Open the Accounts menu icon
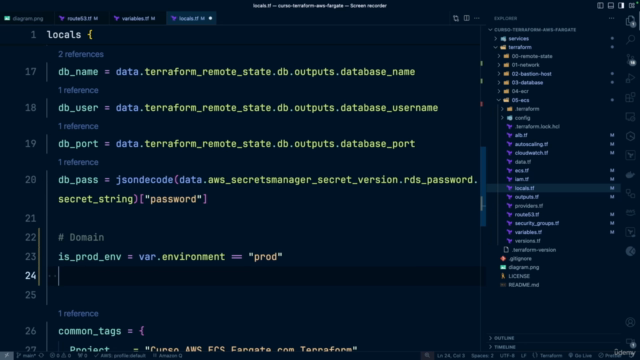The image size is (640, 360). 630,322
